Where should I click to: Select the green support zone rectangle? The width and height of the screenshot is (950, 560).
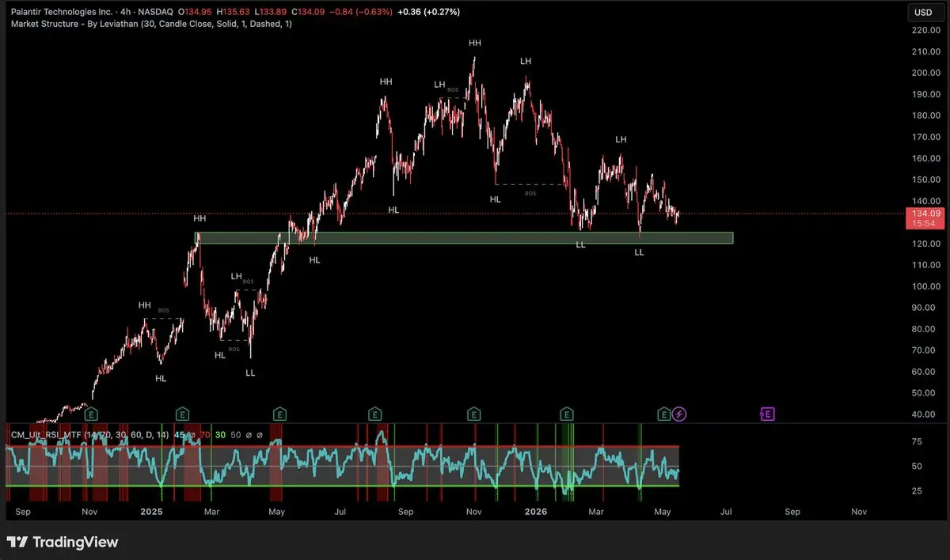point(464,237)
